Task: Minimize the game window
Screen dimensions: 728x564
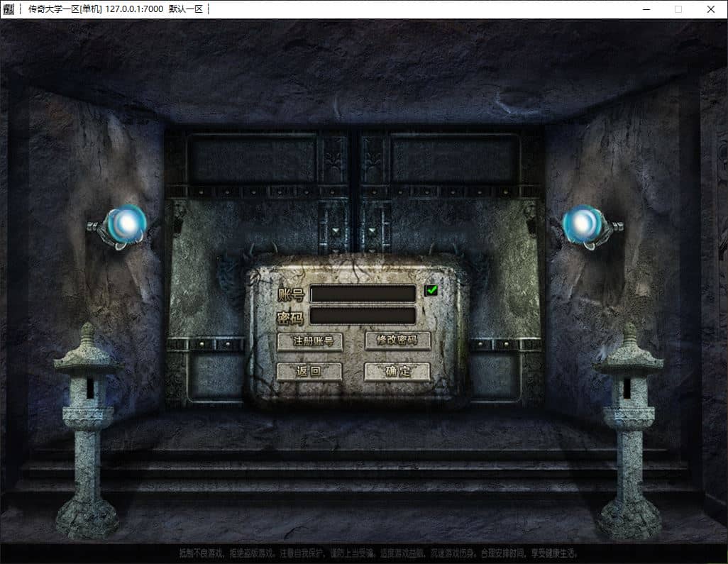Action: pyautogui.click(x=646, y=9)
